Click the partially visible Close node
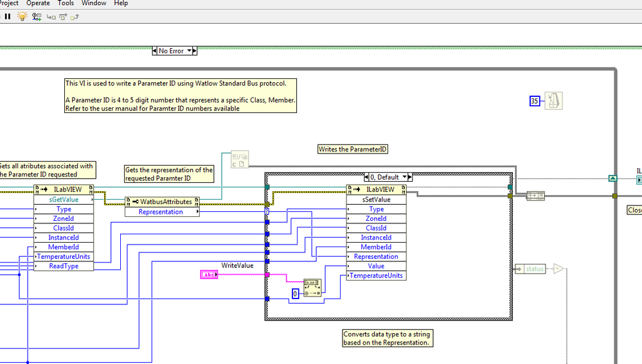 [x=635, y=210]
